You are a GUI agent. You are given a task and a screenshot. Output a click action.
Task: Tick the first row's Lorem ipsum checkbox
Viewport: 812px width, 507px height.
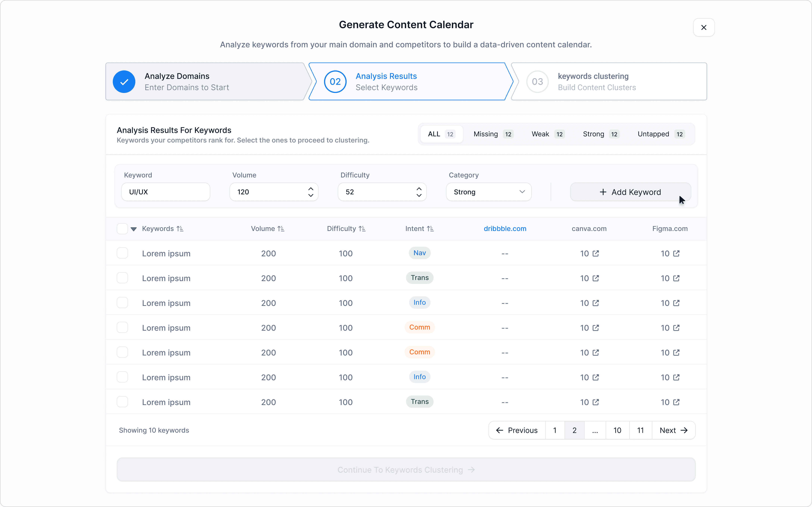coord(122,253)
